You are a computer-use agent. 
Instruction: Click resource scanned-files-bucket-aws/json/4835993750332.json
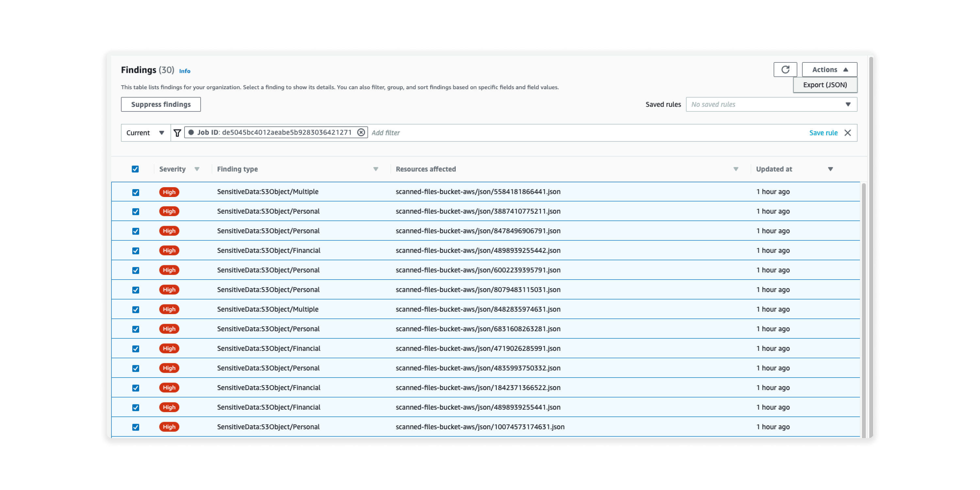pos(478,368)
